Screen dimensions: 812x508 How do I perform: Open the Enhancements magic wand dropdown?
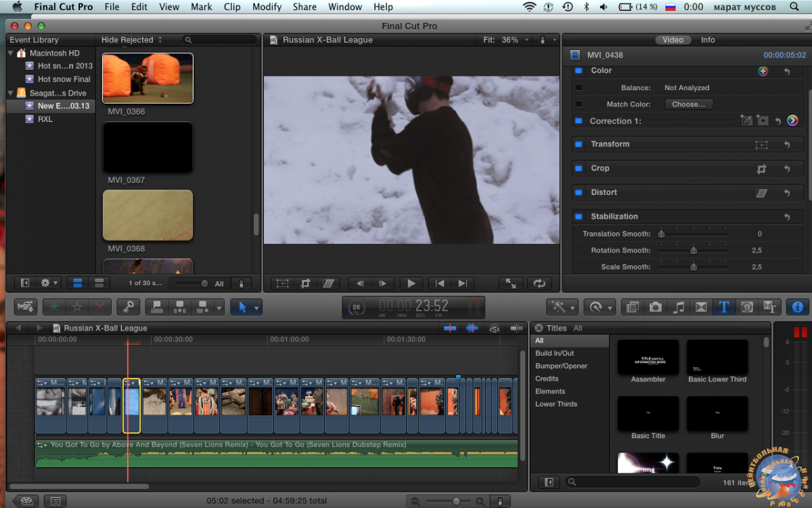pos(562,307)
